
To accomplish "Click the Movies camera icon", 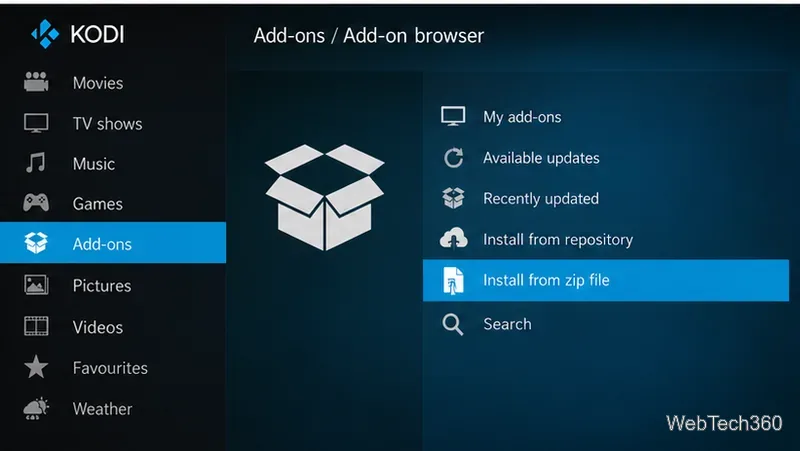I will [x=36, y=82].
